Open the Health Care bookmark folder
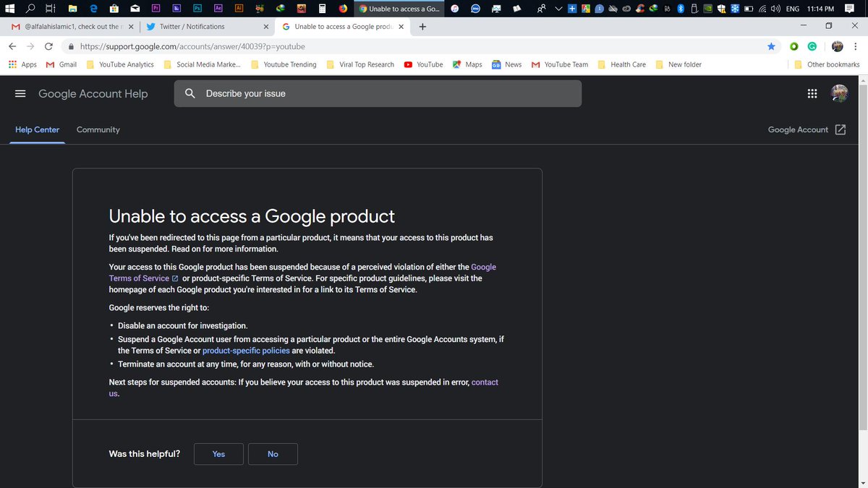 (x=621, y=64)
